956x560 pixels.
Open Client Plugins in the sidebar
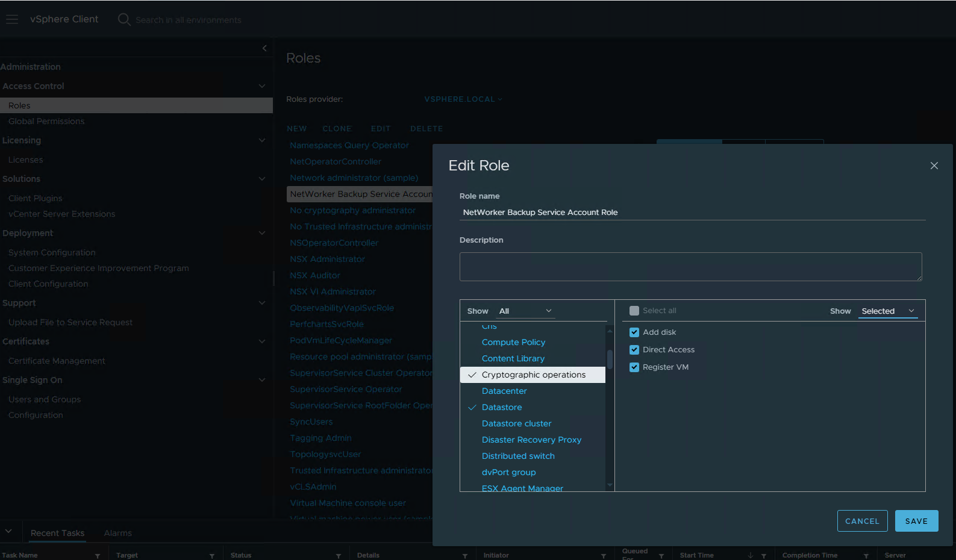pos(35,198)
